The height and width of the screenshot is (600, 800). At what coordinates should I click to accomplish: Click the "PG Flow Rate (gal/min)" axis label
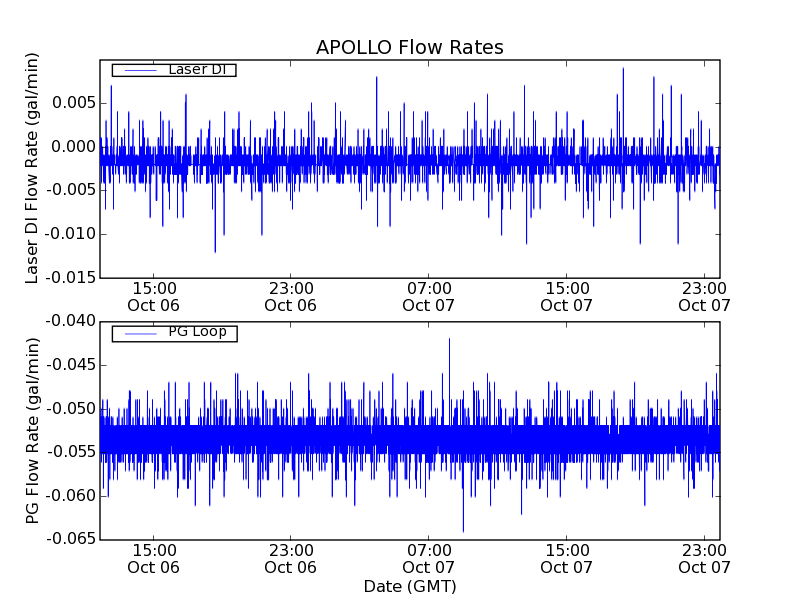click(33, 430)
